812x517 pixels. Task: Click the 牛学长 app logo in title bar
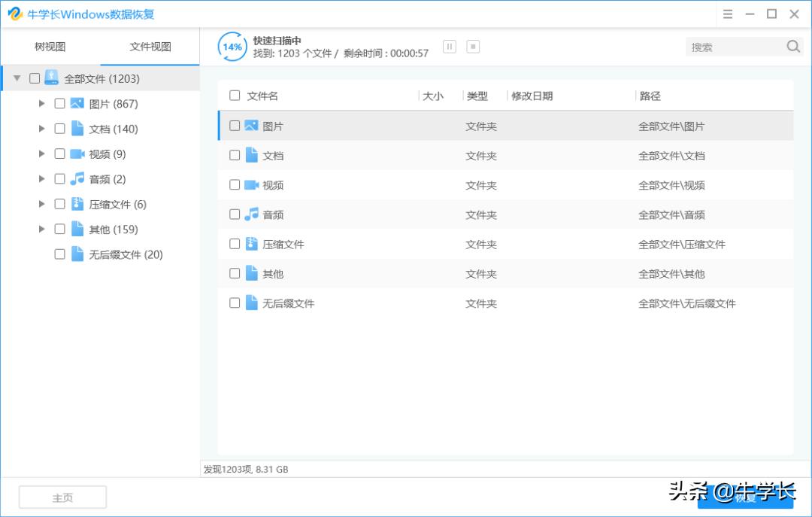[x=15, y=14]
